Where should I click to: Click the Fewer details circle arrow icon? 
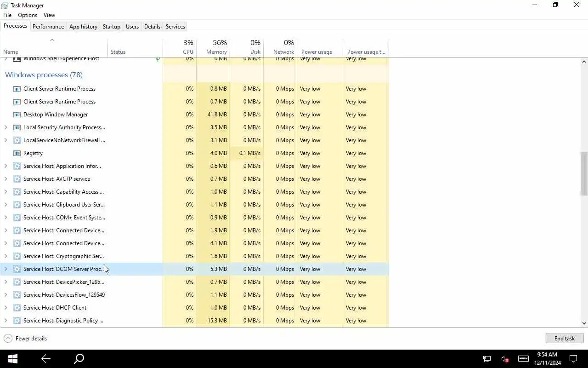(8, 339)
